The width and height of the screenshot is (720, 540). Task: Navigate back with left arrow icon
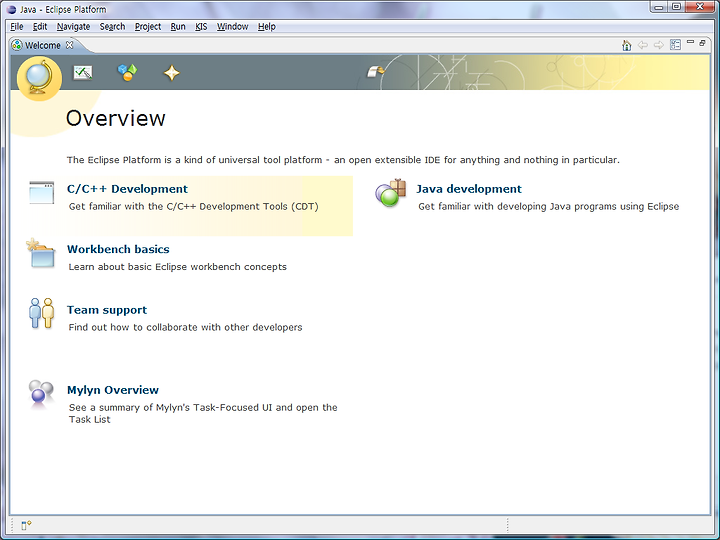(x=643, y=45)
